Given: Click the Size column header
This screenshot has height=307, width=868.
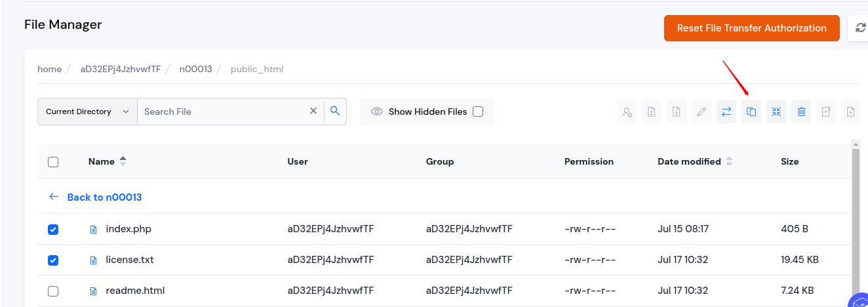Looking at the screenshot, I should (x=789, y=161).
